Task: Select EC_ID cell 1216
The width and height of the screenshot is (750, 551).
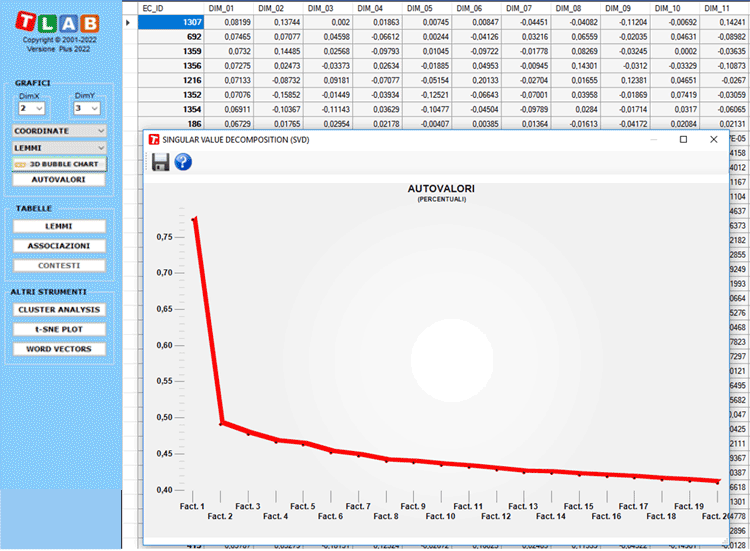Action: (x=171, y=80)
